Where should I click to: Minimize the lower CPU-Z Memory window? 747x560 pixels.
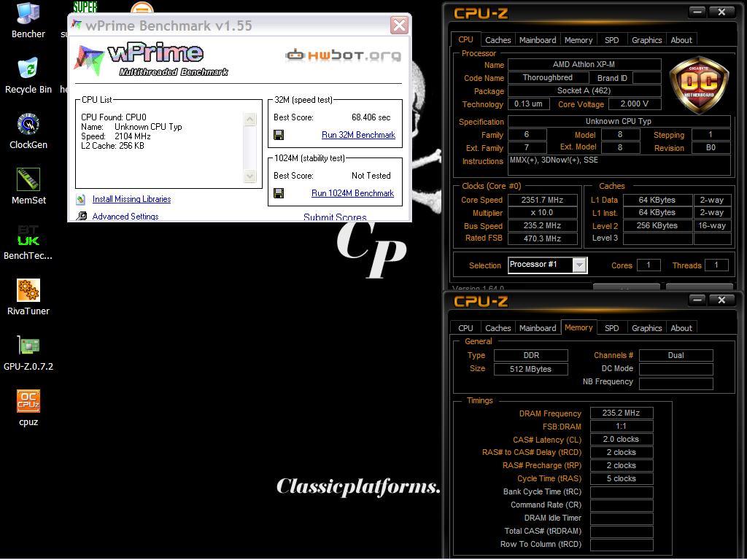(697, 300)
